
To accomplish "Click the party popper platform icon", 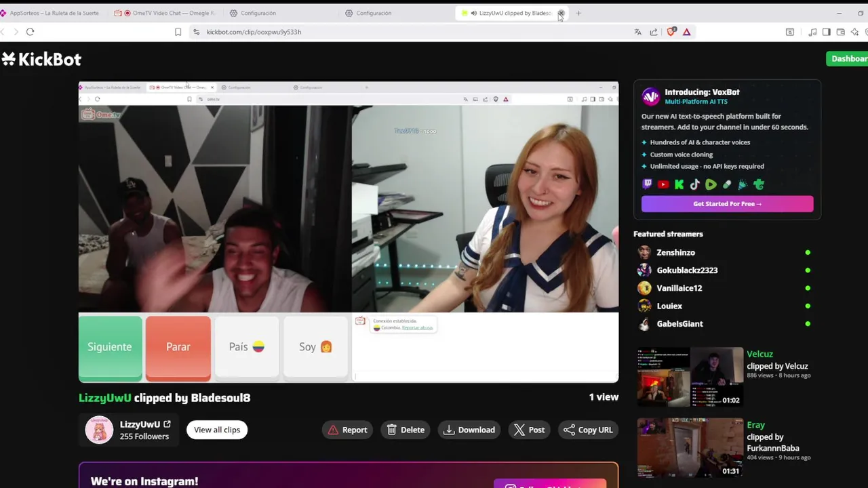I will click(743, 184).
